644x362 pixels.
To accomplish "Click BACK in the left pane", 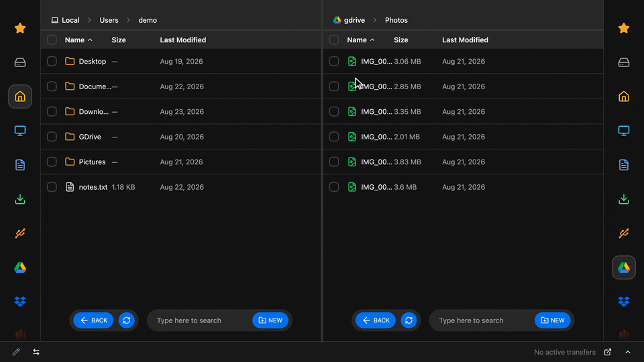I will click(94, 320).
